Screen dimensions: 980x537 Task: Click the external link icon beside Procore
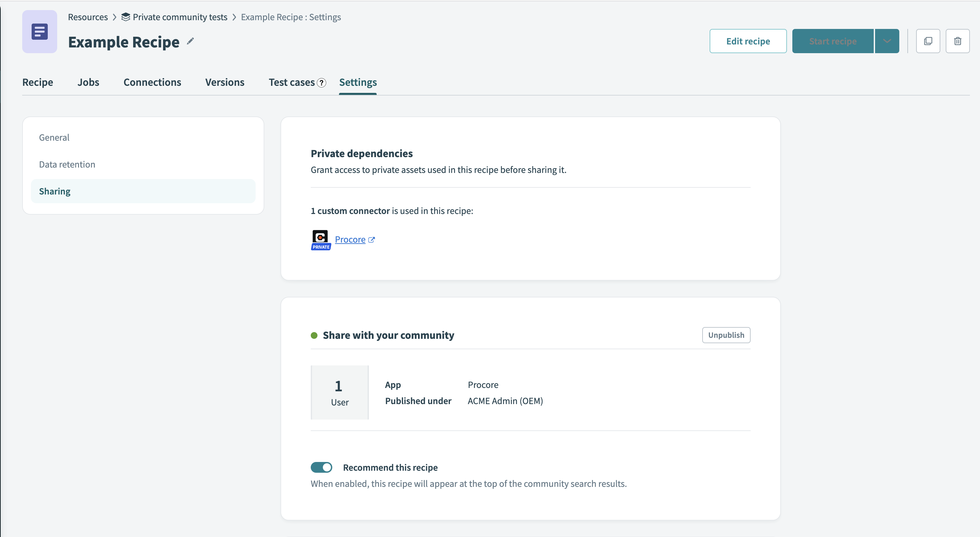coord(372,239)
